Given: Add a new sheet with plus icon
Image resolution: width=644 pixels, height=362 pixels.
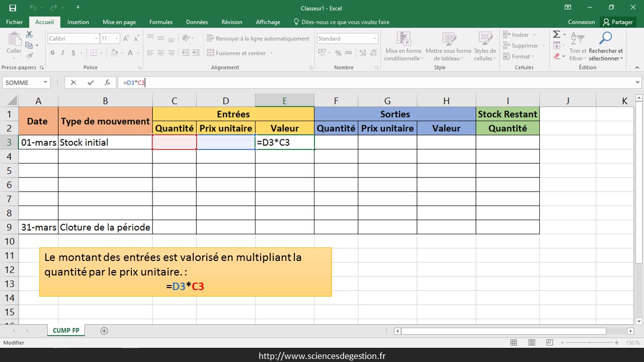Looking at the screenshot, I should tap(104, 331).
